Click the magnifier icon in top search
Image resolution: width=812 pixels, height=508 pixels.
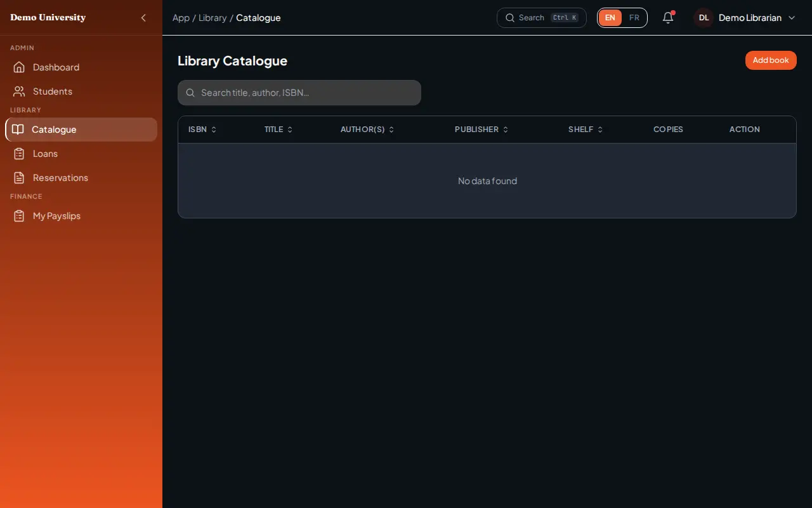[x=509, y=18]
